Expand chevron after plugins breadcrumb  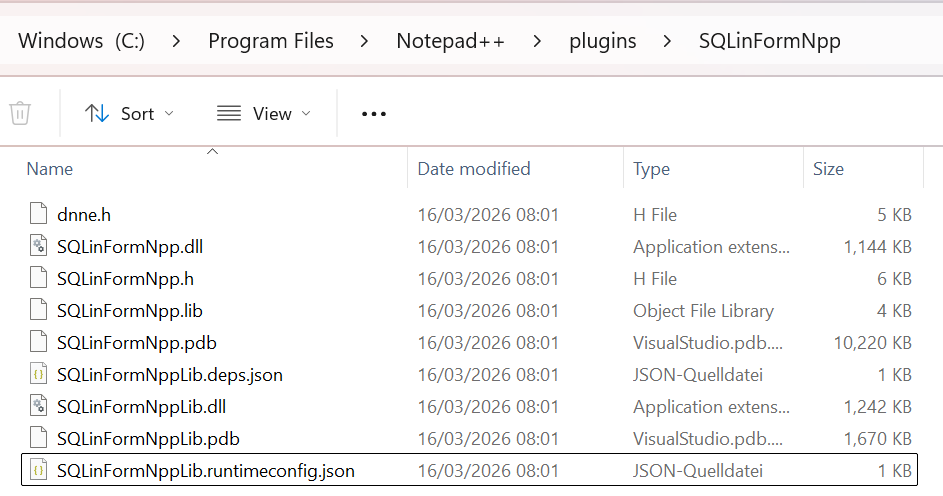[667, 41]
